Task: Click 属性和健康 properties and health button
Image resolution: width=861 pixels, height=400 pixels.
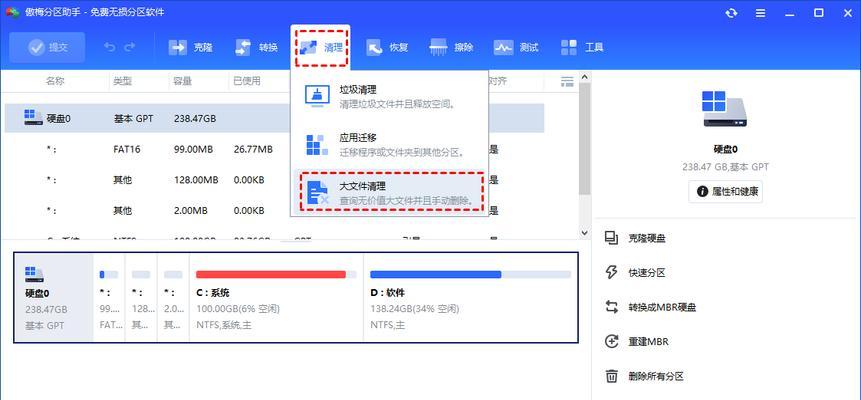Action: tap(725, 191)
